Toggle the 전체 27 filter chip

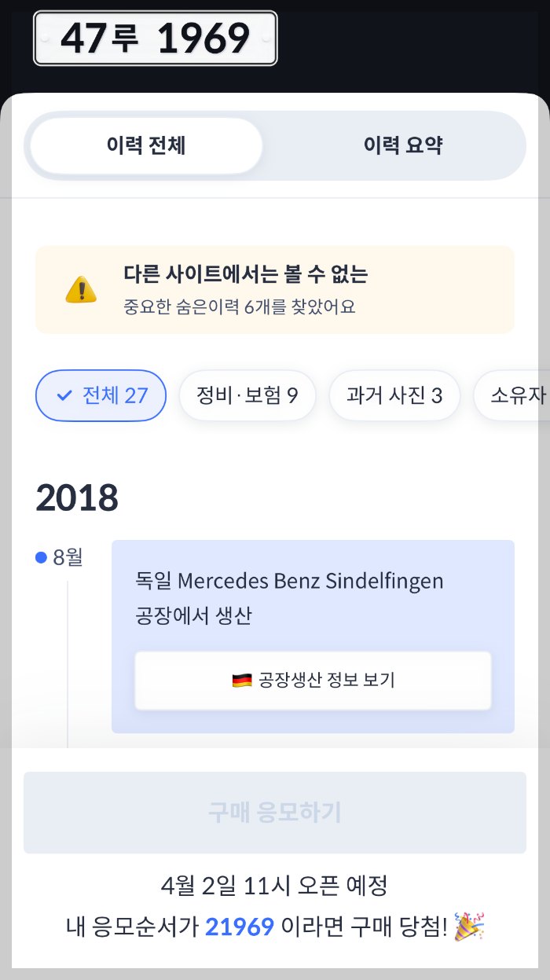(101, 395)
